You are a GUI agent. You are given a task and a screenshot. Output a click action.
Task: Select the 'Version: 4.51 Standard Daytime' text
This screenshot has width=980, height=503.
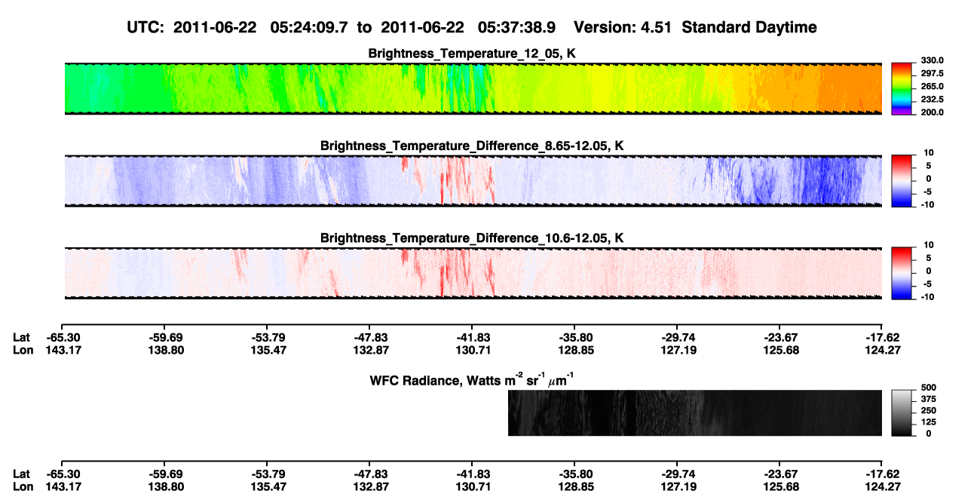pyautogui.click(x=695, y=27)
